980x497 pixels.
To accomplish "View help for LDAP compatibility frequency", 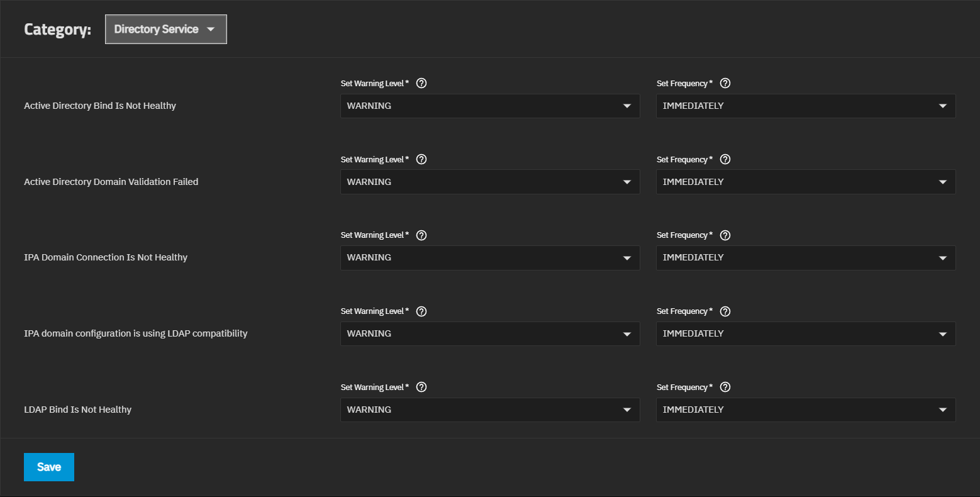I will (x=725, y=311).
